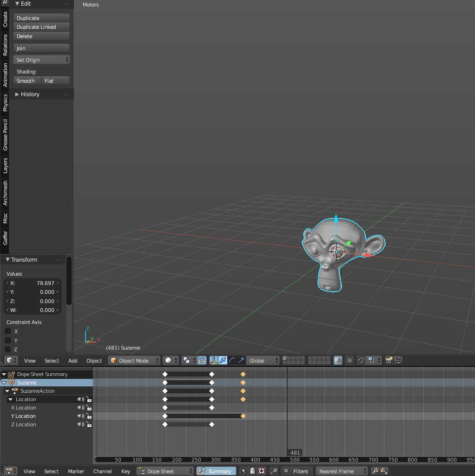The width and height of the screenshot is (475, 476).
Task: Click the lock icon on Z Location
Action: pyautogui.click(x=88, y=424)
